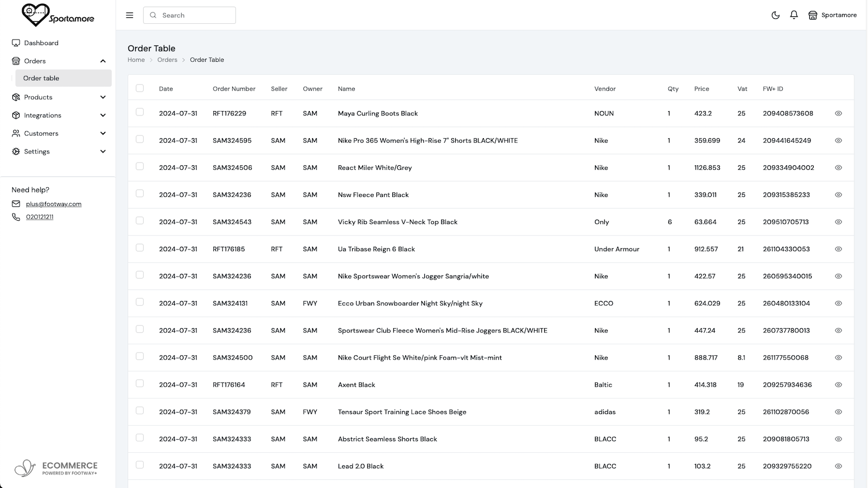This screenshot has height=488, width=868.
Task: Click FW+ ID 260595340015 cell
Action: (x=787, y=276)
